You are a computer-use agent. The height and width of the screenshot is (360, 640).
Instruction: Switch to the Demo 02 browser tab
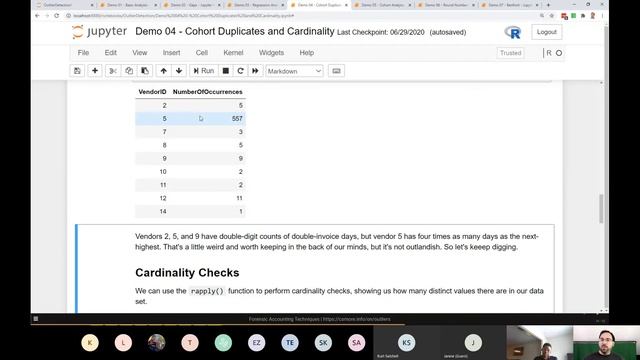click(x=191, y=5)
